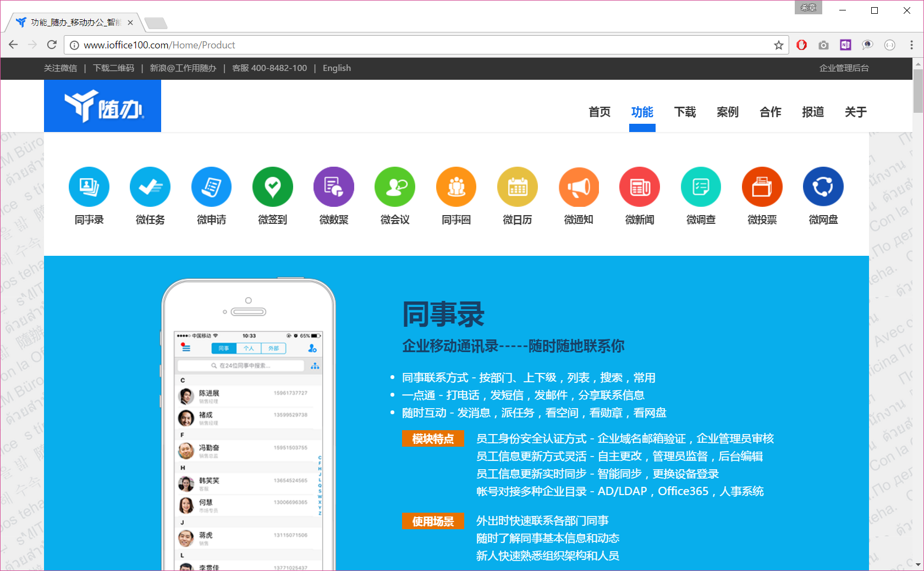This screenshot has height=571, width=924.
Task: Reload the page with refresh button
Action: click(52, 45)
